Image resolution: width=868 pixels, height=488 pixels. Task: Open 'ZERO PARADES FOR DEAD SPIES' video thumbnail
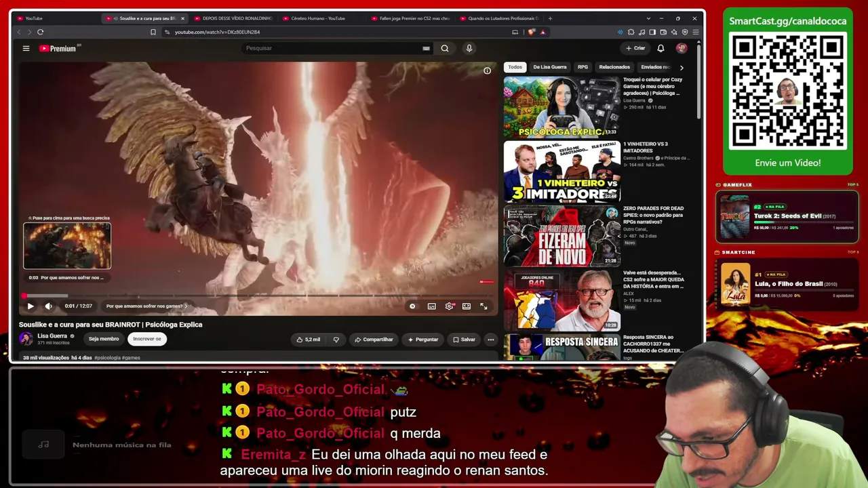(x=561, y=235)
